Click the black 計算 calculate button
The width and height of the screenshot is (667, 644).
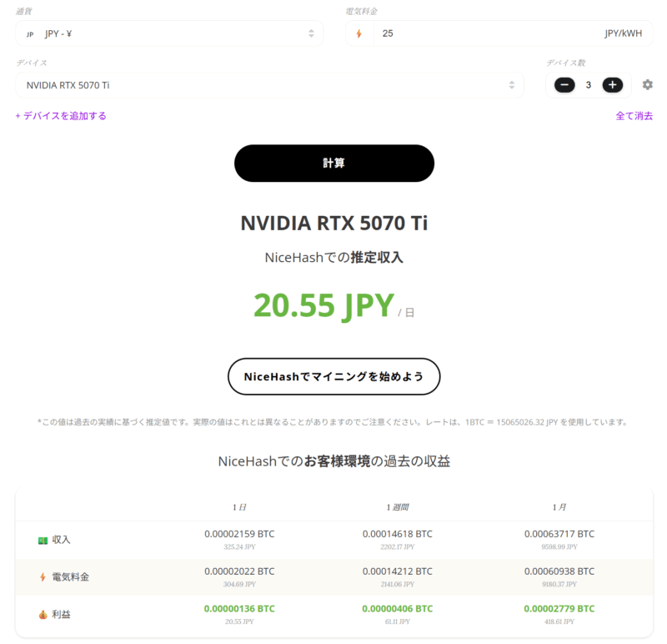point(334,164)
